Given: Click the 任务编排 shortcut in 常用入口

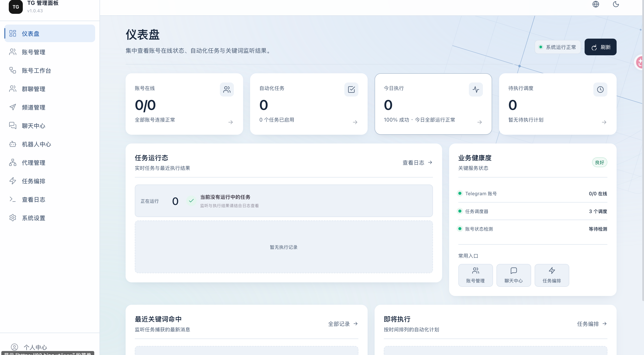Looking at the screenshot, I should click(x=552, y=275).
